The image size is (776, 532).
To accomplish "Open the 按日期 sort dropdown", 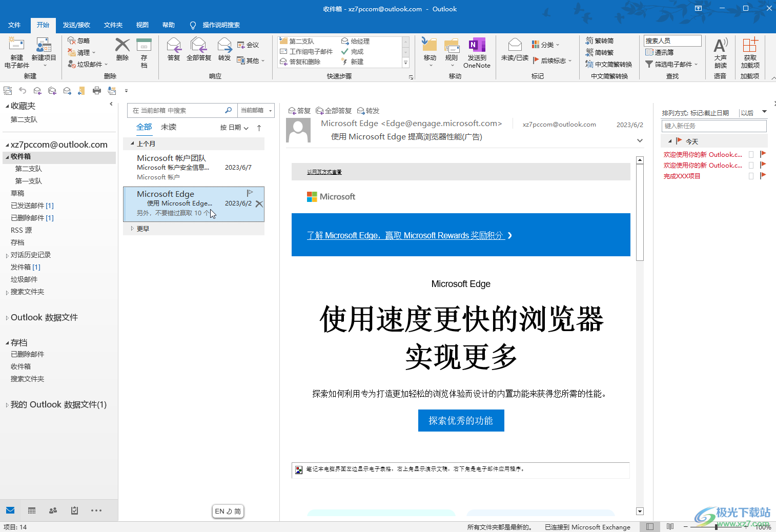I will [234, 128].
